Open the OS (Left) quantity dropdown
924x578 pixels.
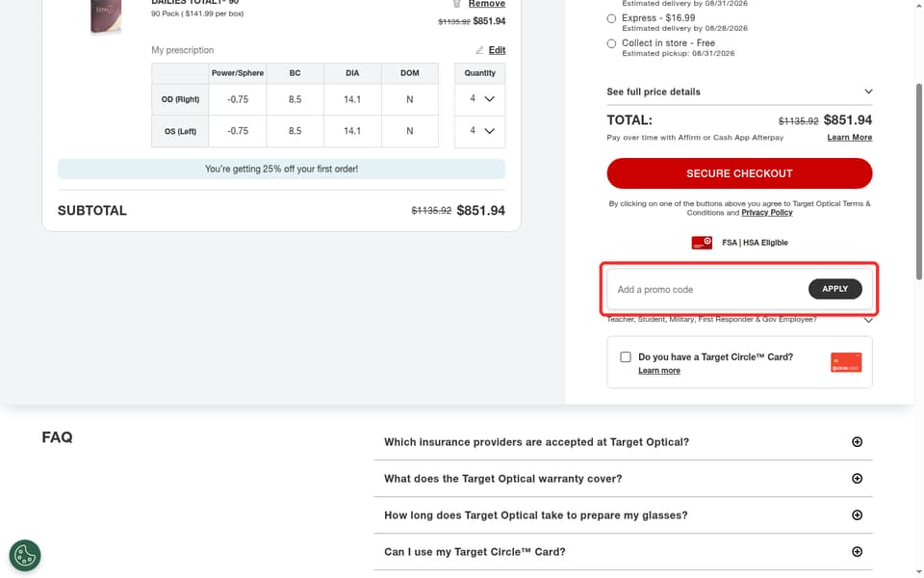[x=479, y=131]
